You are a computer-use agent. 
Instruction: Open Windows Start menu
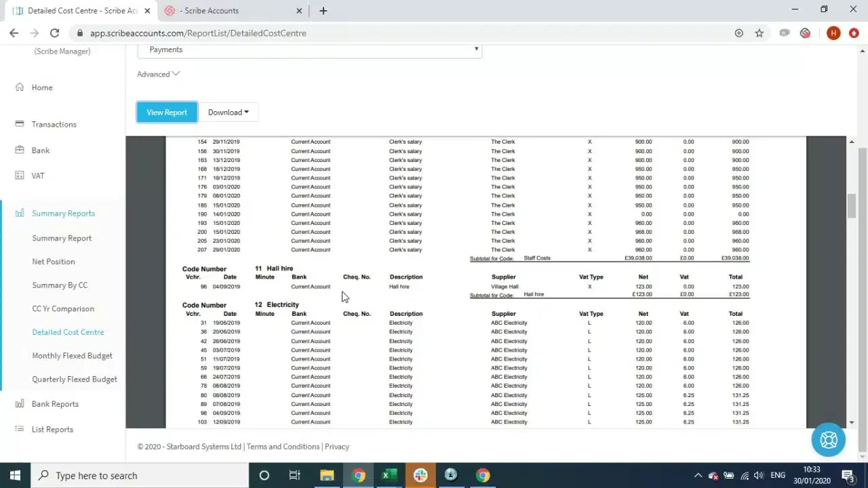[x=15, y=475]
